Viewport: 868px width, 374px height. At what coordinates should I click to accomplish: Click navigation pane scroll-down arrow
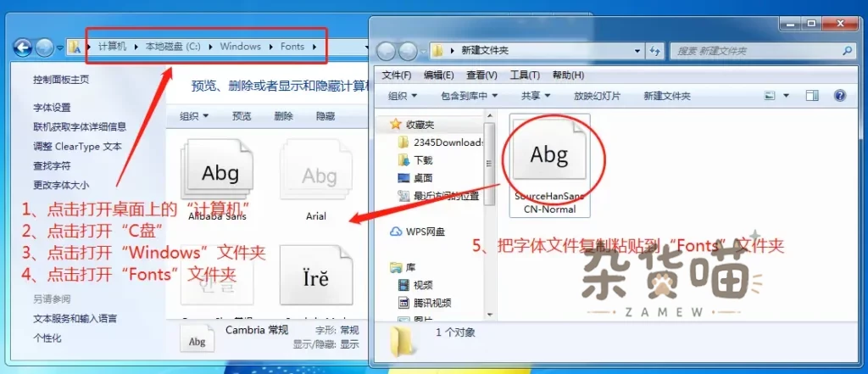(489, 315)
